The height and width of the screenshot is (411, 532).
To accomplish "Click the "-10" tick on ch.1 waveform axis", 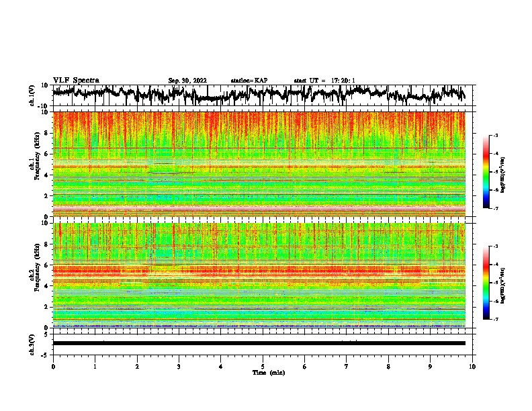I will [44, 106].
